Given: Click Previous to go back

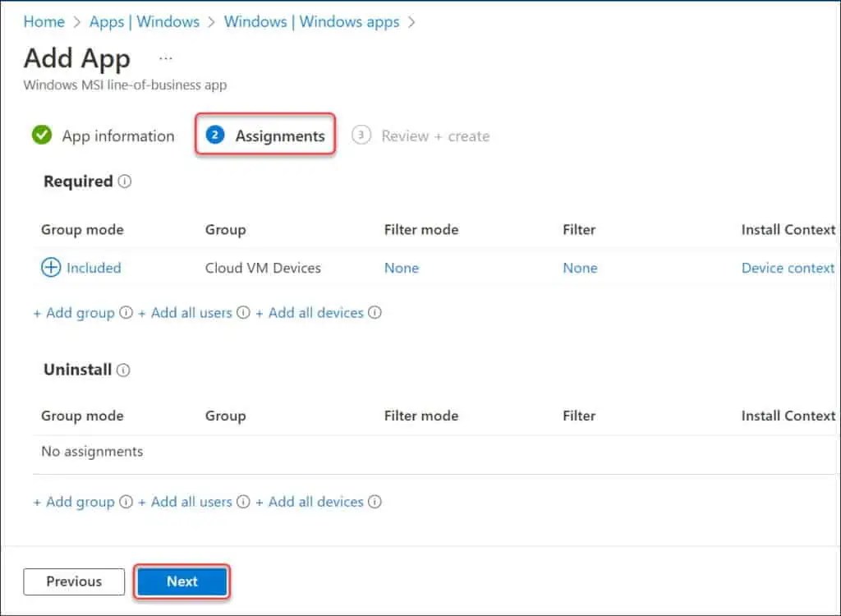Looking at the screenshot, I should (x=73, y=582).
